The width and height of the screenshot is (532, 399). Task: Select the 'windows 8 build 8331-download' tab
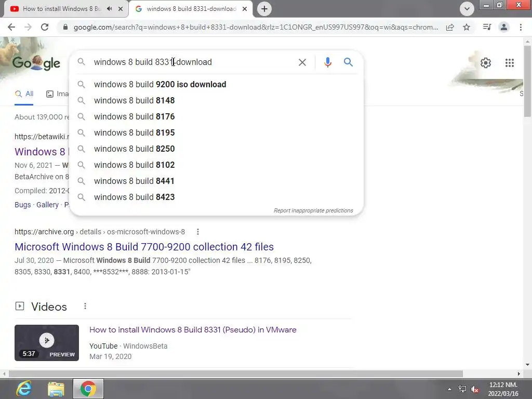(x=191, y=9)
